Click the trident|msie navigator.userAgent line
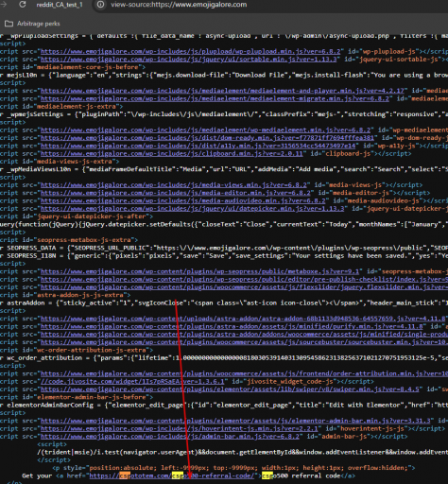448x484 pixels. [243, 453]
